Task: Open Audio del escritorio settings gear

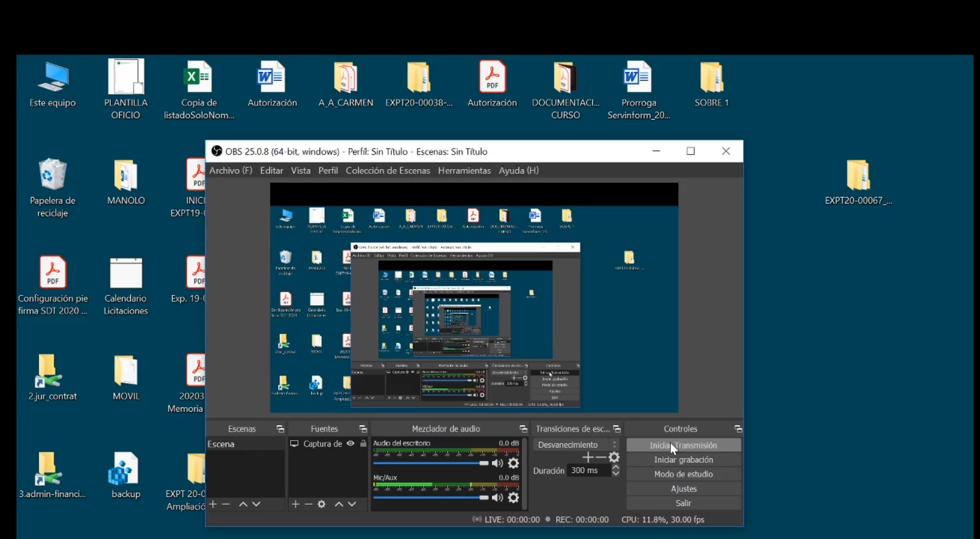Action: coord(513,464)
